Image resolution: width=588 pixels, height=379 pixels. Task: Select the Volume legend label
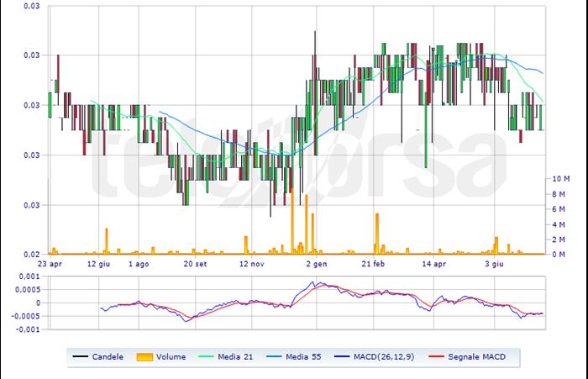coord(171,357)
